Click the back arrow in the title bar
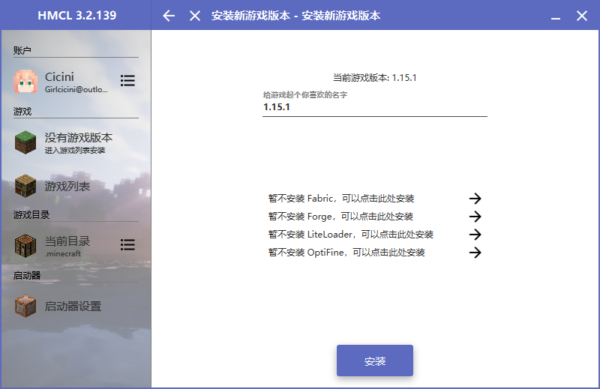 pos(169,16)
